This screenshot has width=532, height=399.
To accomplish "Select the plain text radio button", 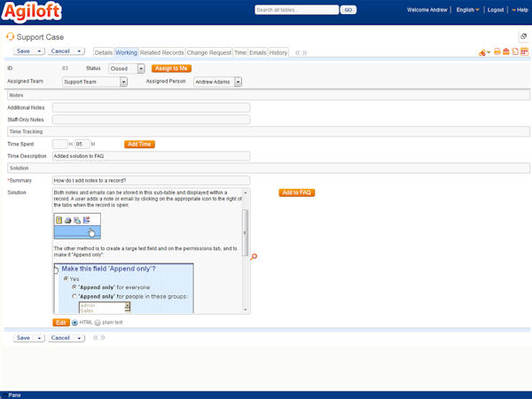I will click(x=98, y=323).
